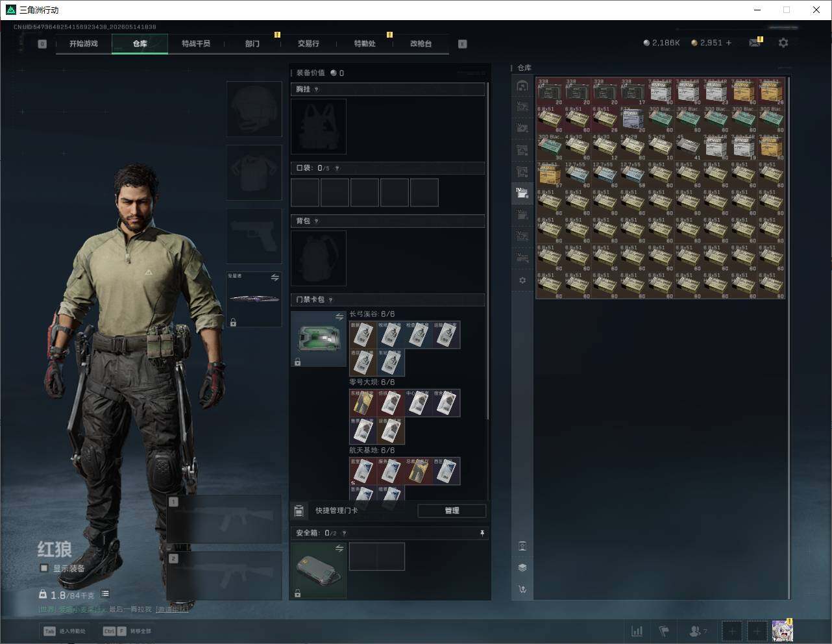Go to the 交易行 tab
Viewport: 832px width, 644px height.
tap(308, 43)
